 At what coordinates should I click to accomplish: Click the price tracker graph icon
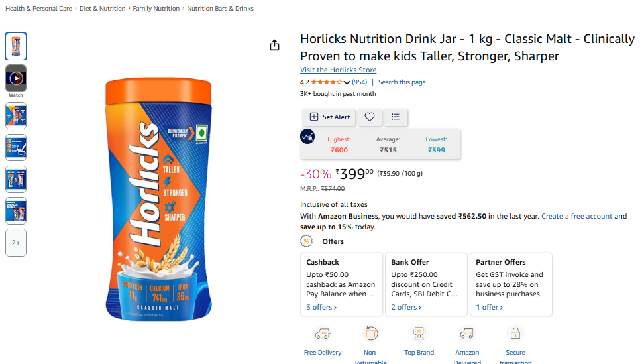[307, 137]
